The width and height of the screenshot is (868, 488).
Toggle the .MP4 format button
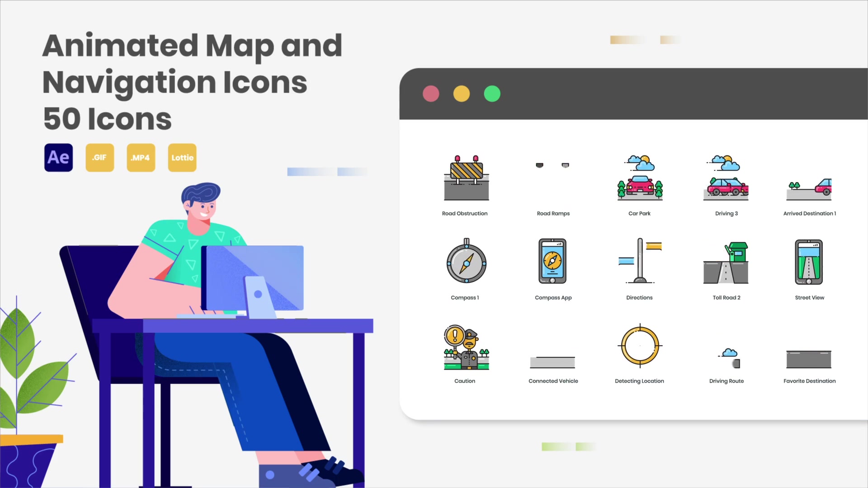[141, 157]
